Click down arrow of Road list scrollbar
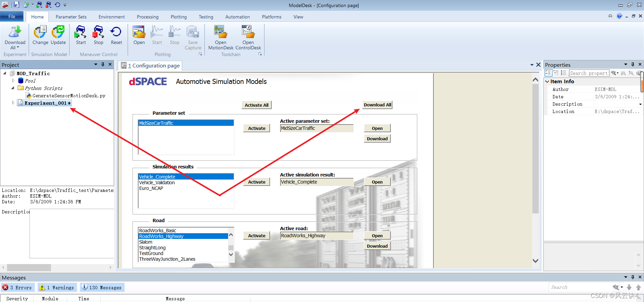The height and width of the screenshot is (302, 644). (x=231, y=254)
